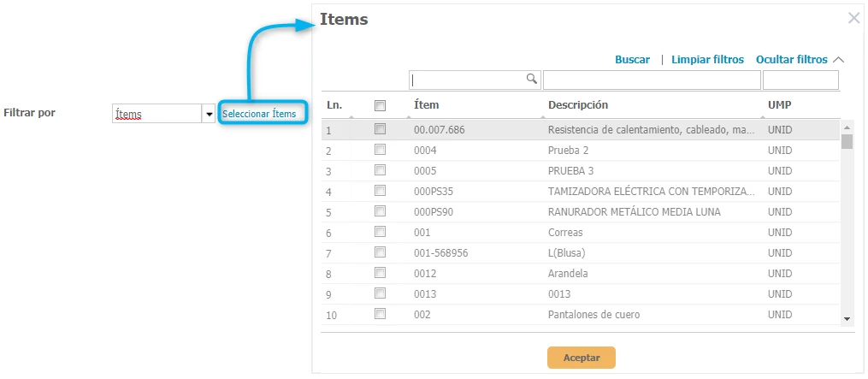Click the magnifier icon in Ítem filter
Viewport: 868px width, 379px height.
pyautogui.click(x=531, y=79)
